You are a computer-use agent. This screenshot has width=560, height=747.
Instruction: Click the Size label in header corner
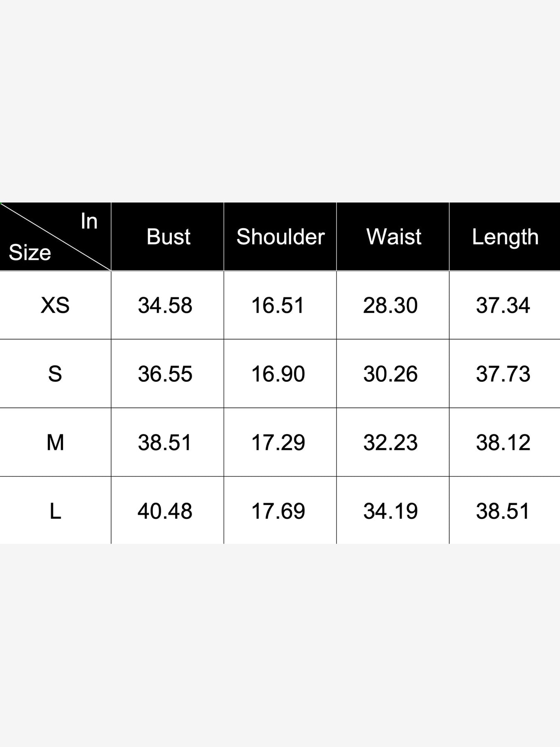click(30, 252)
